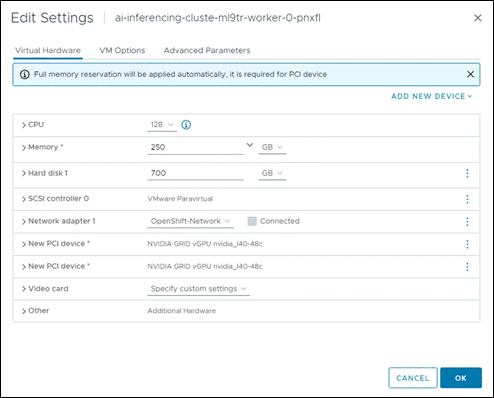
Task: Open SCSI controller 0 actions menu
Action: point(467,199)
